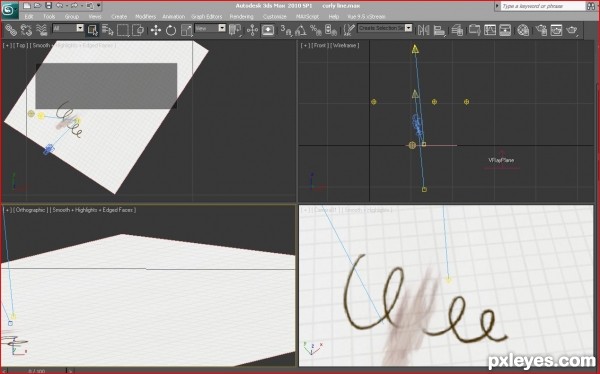Activate Select and Move tool

point(156,30)
